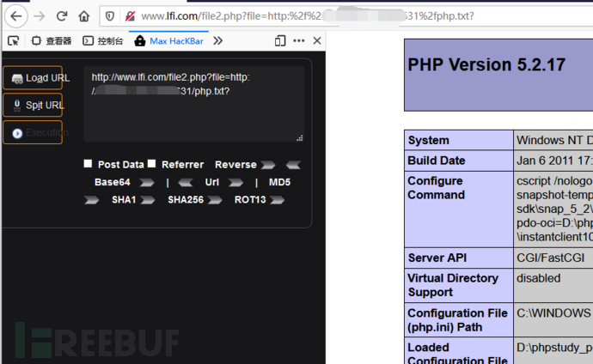Click the PHP Version 5.2.17 heading
This screenshot has width=593, height=364.
[x=486, y=65]
